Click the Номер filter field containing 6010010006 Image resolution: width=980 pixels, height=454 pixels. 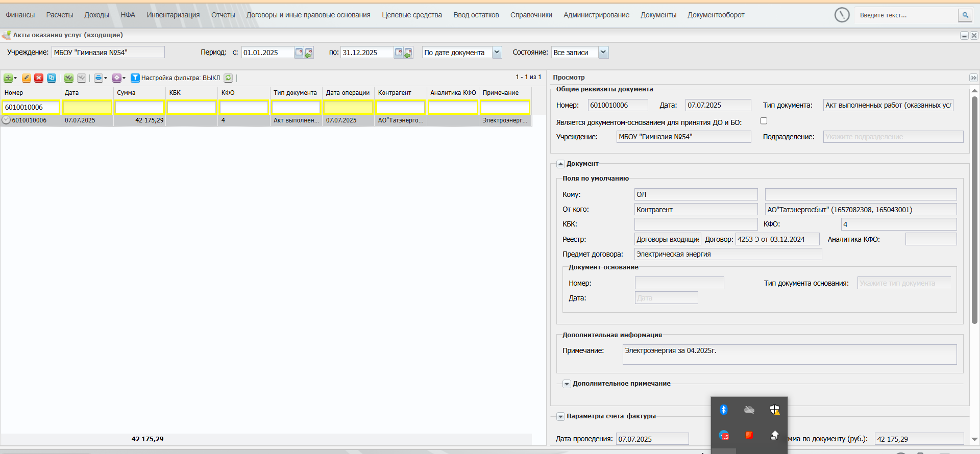point(31,107)
